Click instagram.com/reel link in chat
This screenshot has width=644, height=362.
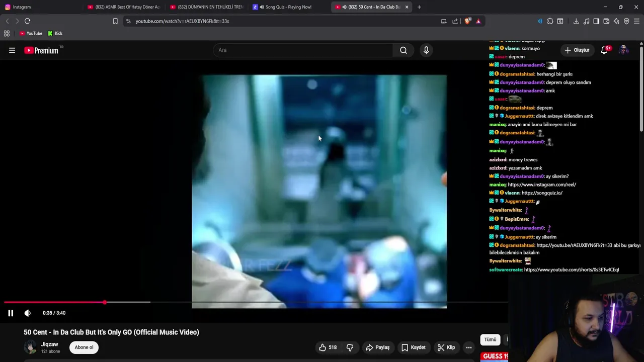542,185
